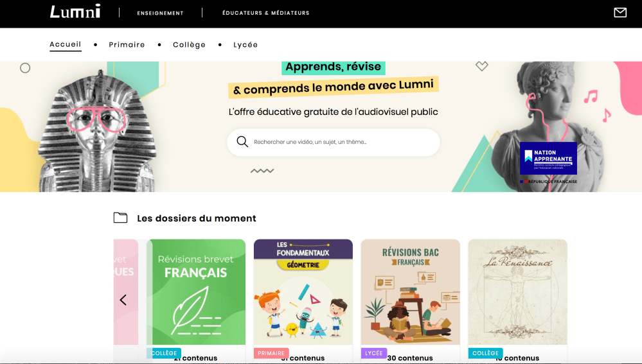Open the mail envelope icon
This screenshot has width=642, height=364.
[620, 13]
